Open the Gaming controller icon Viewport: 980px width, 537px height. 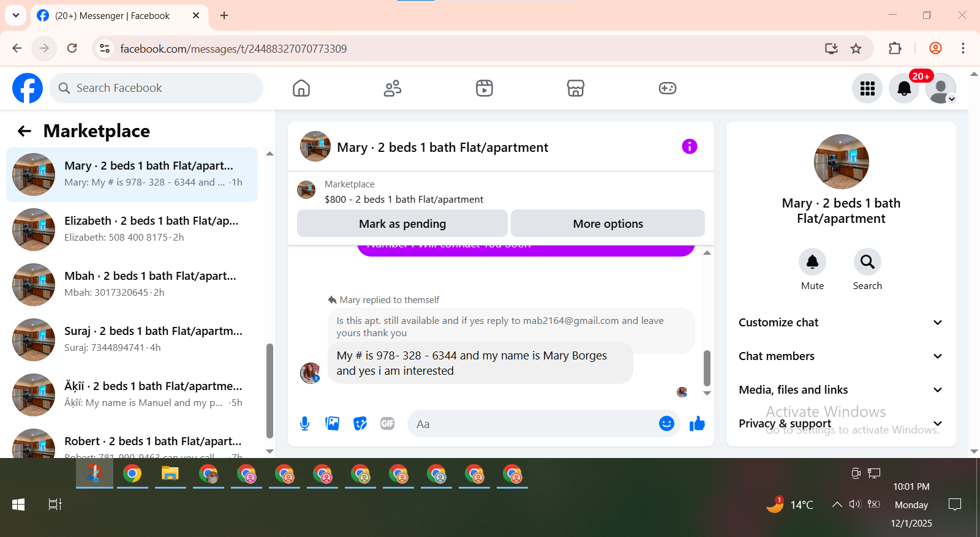coord(668,88)
